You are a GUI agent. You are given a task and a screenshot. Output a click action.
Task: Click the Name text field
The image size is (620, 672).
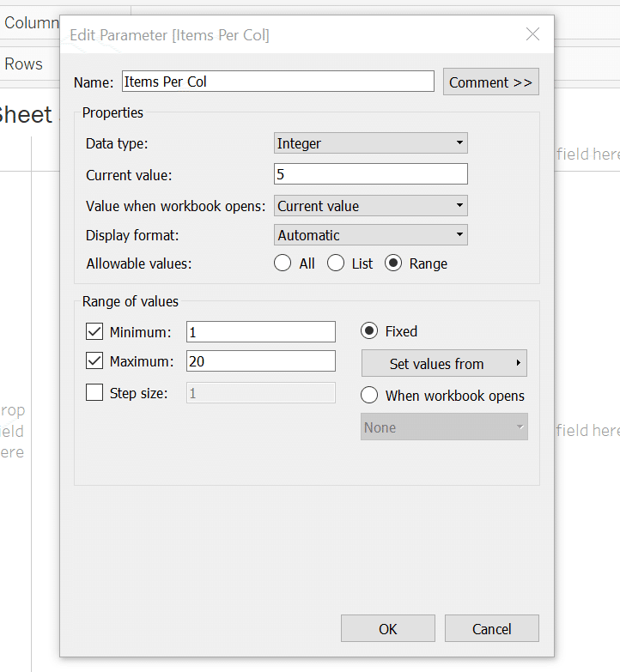277,82
